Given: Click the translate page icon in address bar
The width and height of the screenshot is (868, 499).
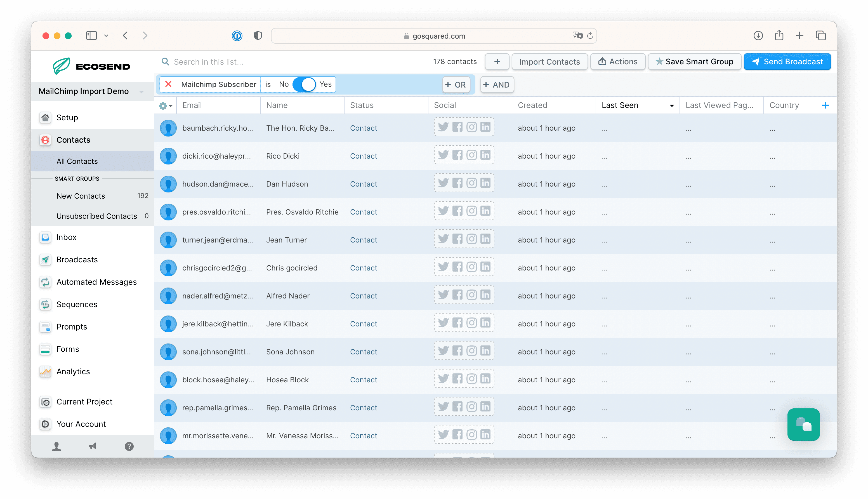Looking at the screenshot, I should pos(577,35).
